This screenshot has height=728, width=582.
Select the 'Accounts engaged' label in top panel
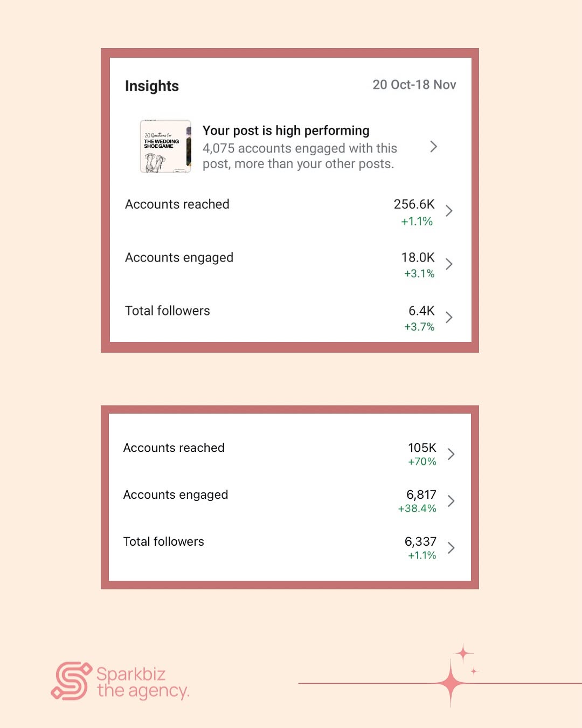179,258
